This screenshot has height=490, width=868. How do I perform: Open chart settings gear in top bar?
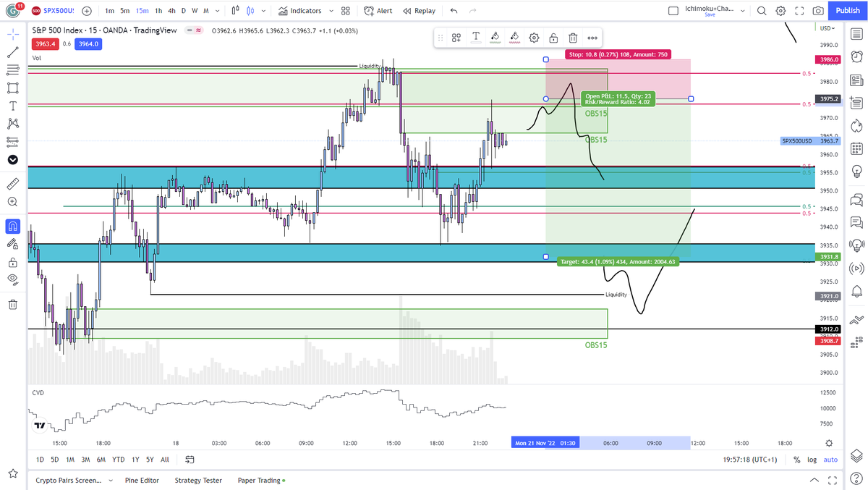pyautogui.click(x=781, y=11)
